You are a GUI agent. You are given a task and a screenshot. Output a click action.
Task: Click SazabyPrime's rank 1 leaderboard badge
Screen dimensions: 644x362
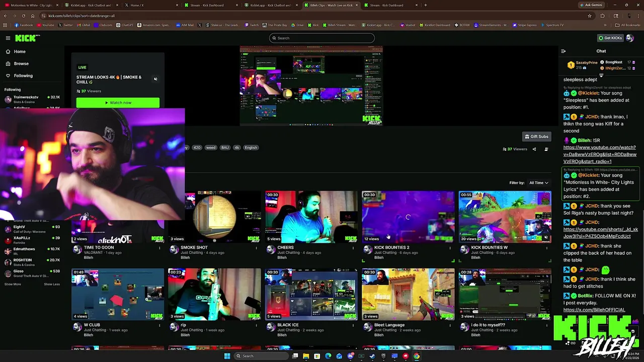[x=571, y=65]
